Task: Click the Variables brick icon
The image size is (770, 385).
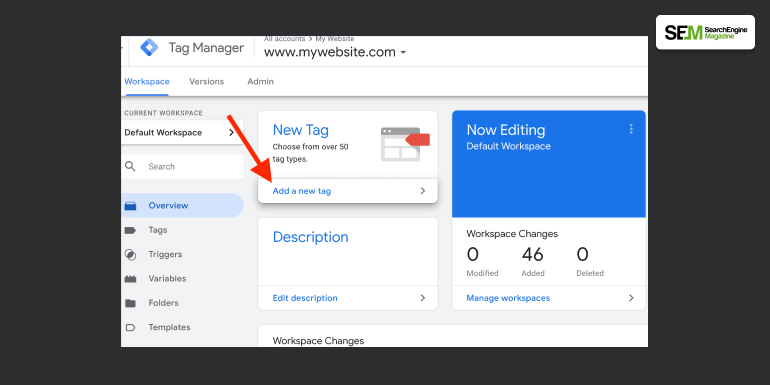Action: click(x=130, y=279)
